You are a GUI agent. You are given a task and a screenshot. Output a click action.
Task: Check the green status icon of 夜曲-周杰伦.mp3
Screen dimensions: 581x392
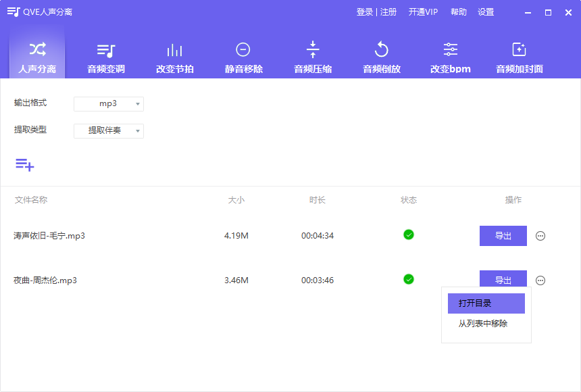pyautogui.click(x=409, y=279)
